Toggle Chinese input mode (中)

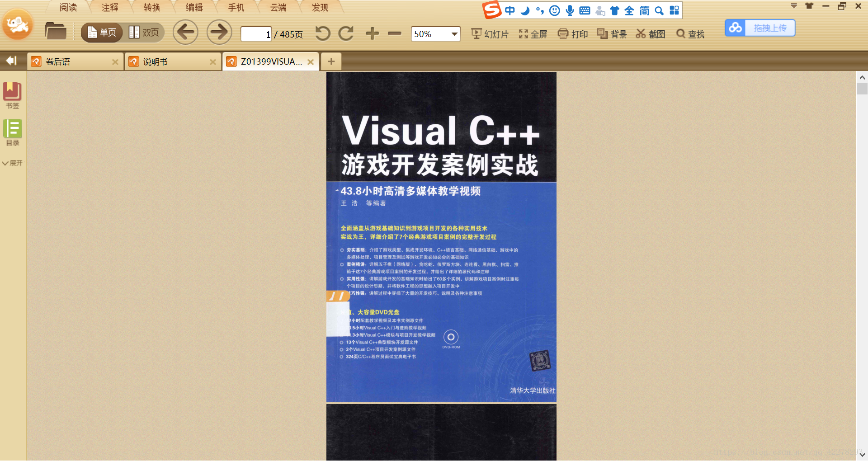click(510, 10)
